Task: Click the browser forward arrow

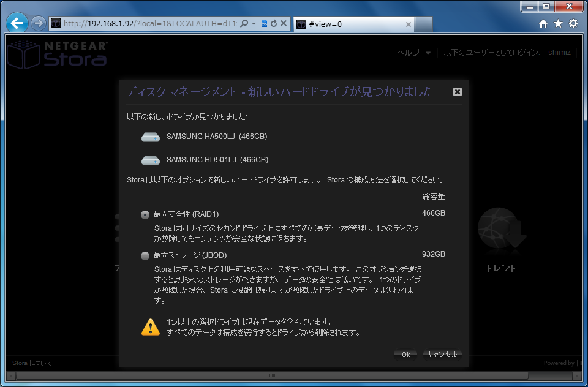Action: click(39, 24)
